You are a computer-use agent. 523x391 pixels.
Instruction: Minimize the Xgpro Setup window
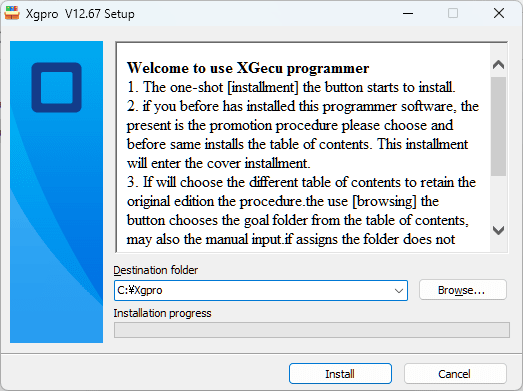[x=408, y=13]
